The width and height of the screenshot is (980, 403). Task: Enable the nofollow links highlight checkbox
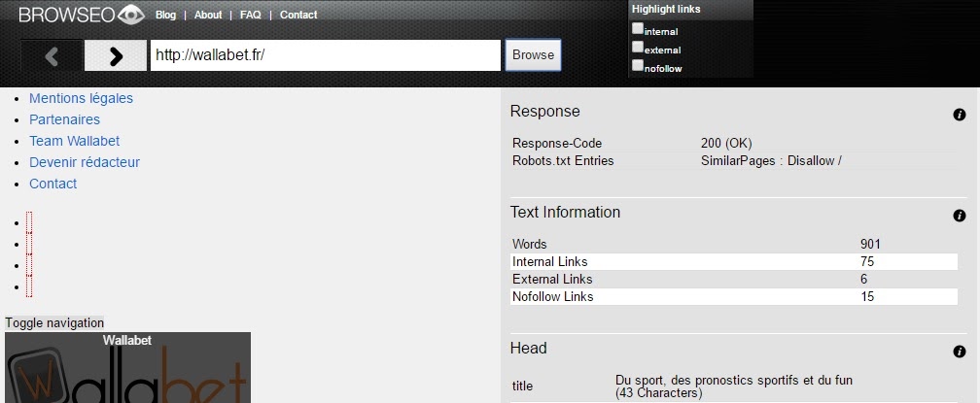638,65
